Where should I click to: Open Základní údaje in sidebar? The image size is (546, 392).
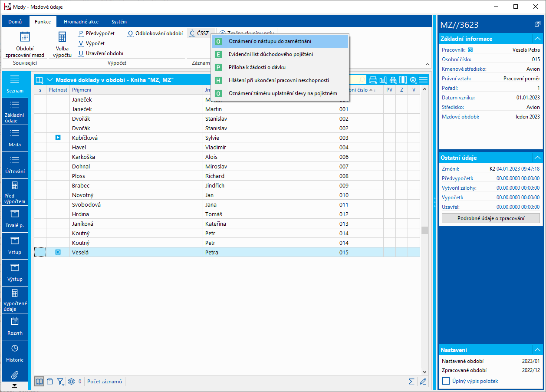[15, 112]
